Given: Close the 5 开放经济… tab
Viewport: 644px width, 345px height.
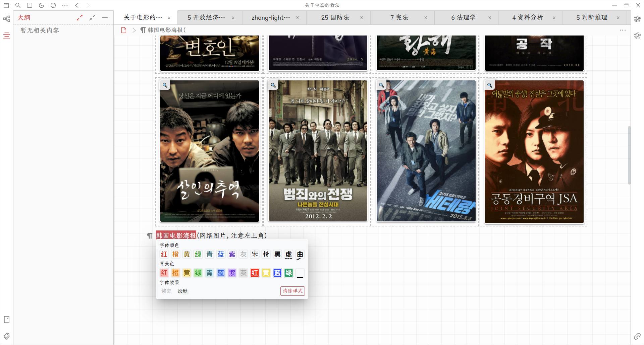Looking at the screenshot, I should point(233,18).
